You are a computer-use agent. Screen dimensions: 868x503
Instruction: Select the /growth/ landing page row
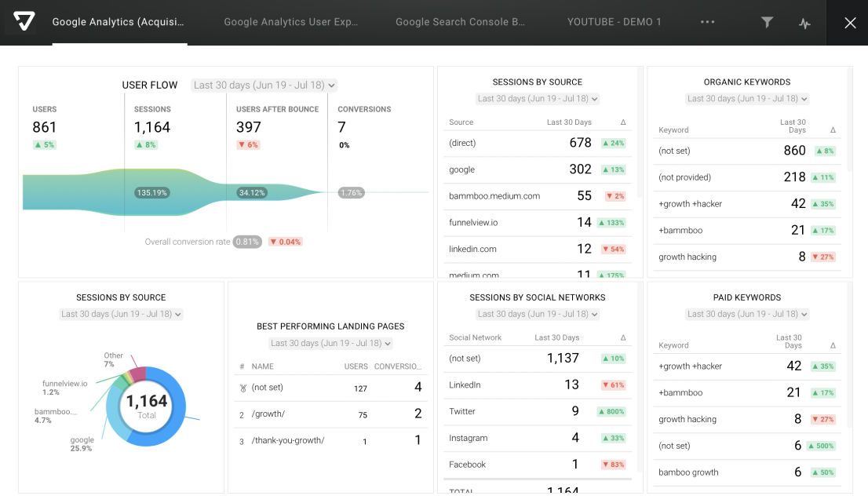click(330, 414)
